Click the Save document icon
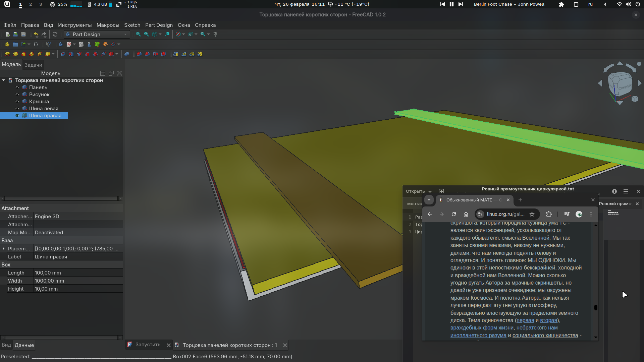This screenshot has width=644, height=362. 23,34
